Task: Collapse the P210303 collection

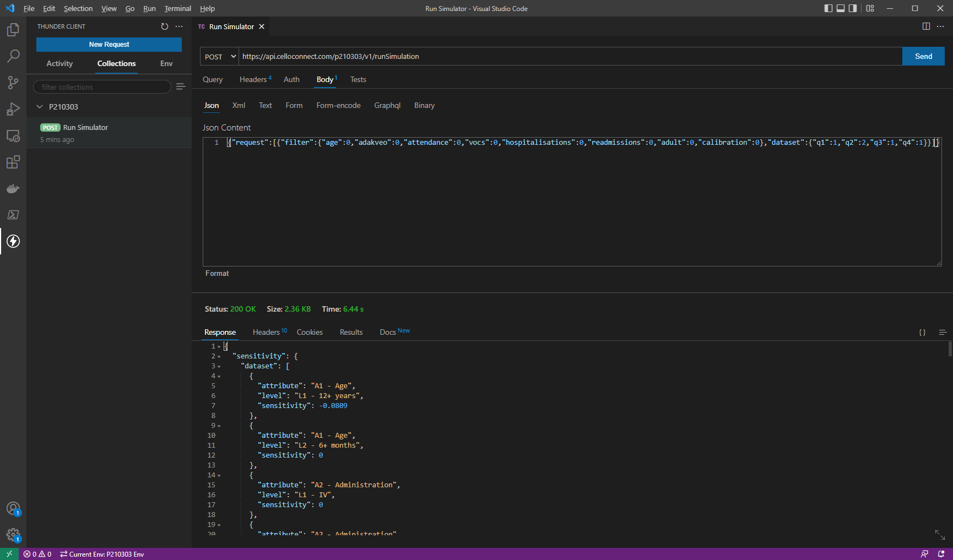Action: point(40,106)
